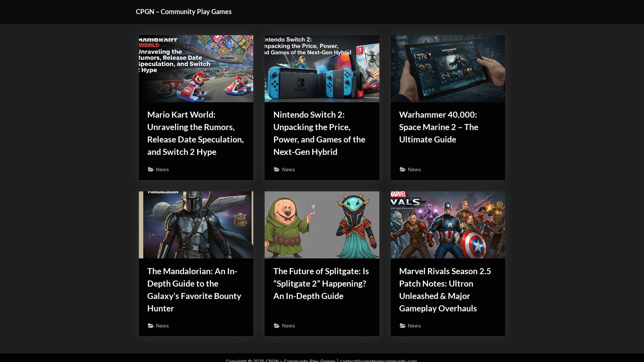Read the Mario Kart World rumors article
Screen dimensions: 644x362
[x=196, y=133]
